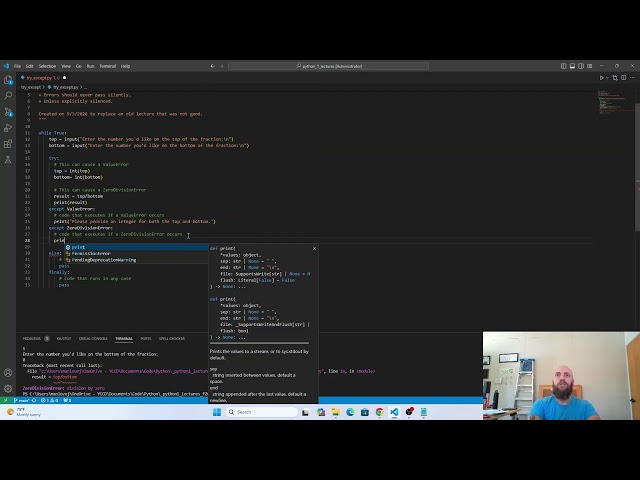Expand the breadcrumb ellipsis symbol

click(85, 87)
